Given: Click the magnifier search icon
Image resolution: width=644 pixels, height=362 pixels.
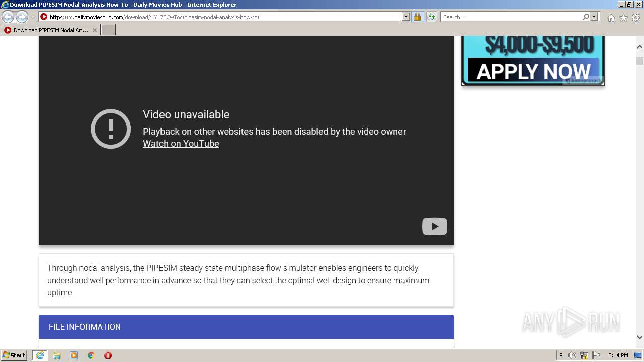Looking at the screenshot, I should coord(586,17).
